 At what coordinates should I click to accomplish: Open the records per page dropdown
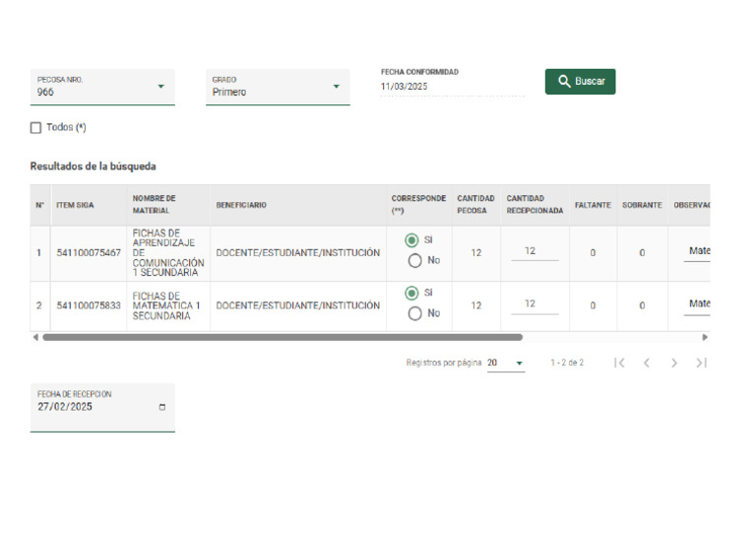pyautogui.click(x=506, y=363)
